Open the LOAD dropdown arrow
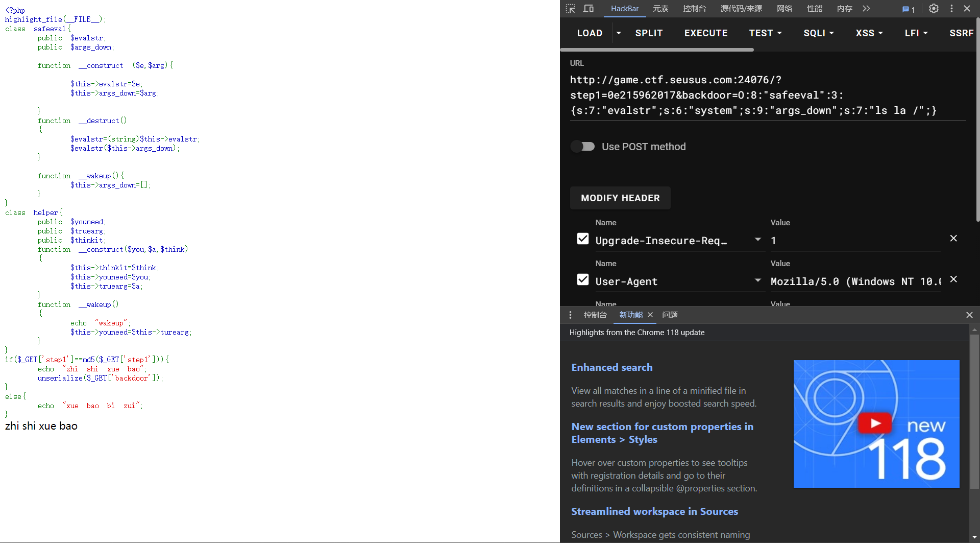 618,33
